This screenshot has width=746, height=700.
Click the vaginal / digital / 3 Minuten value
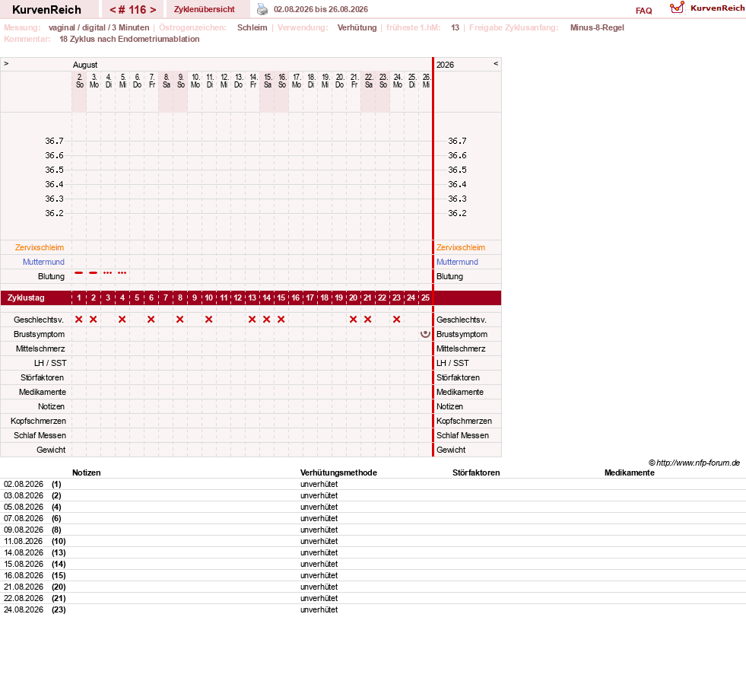(x=99, y=27)
